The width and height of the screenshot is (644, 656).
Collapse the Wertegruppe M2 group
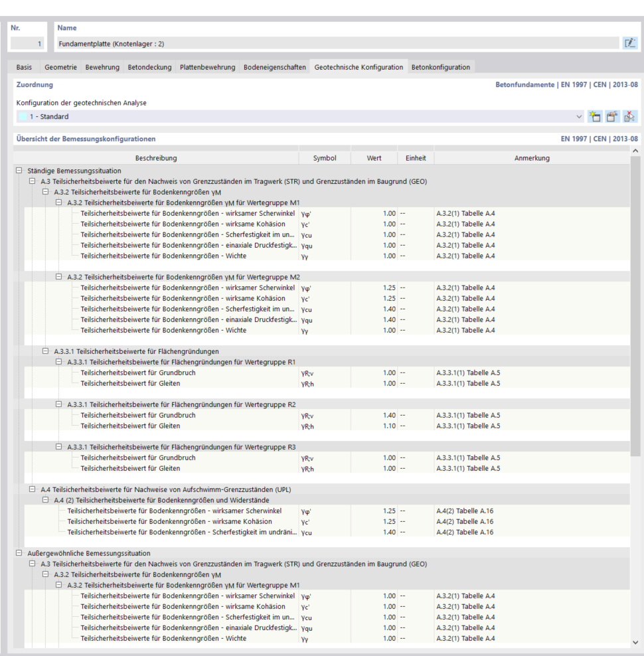[58, 276]
